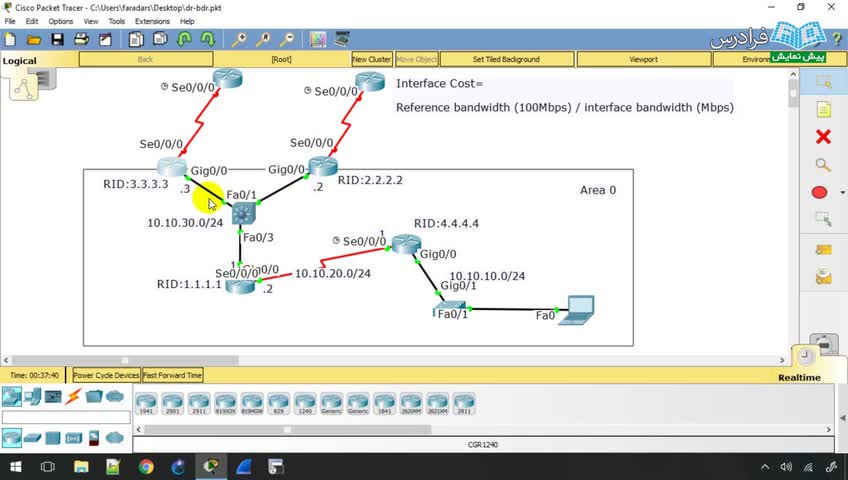848x480 pixels.
Task: Pick the 1941 router model
Action: point(146,404)
